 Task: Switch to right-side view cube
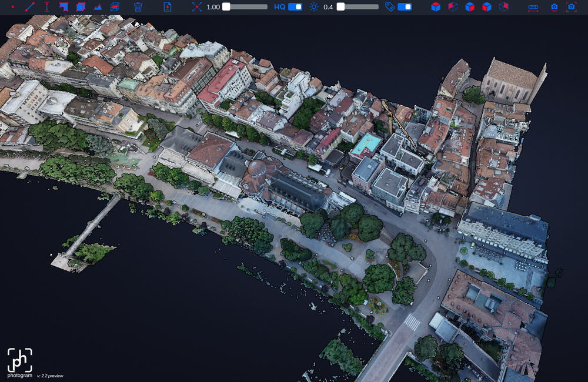470,6
